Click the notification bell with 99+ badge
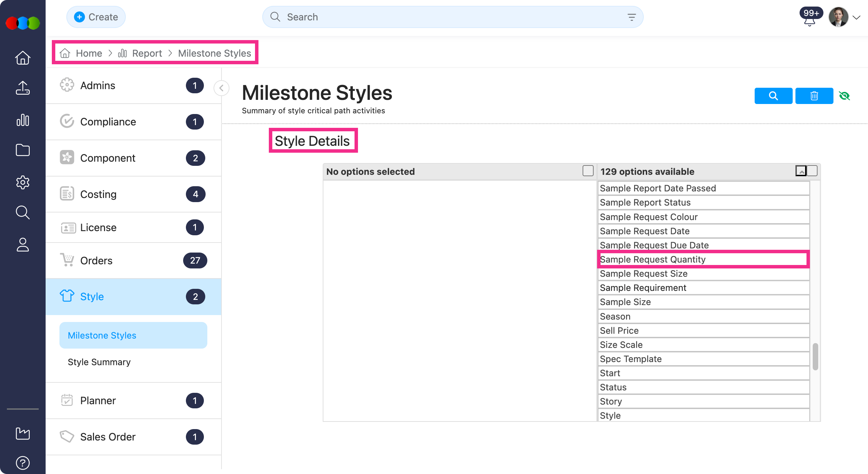Viewport: 868px width, 474px height. pos(809,21)
